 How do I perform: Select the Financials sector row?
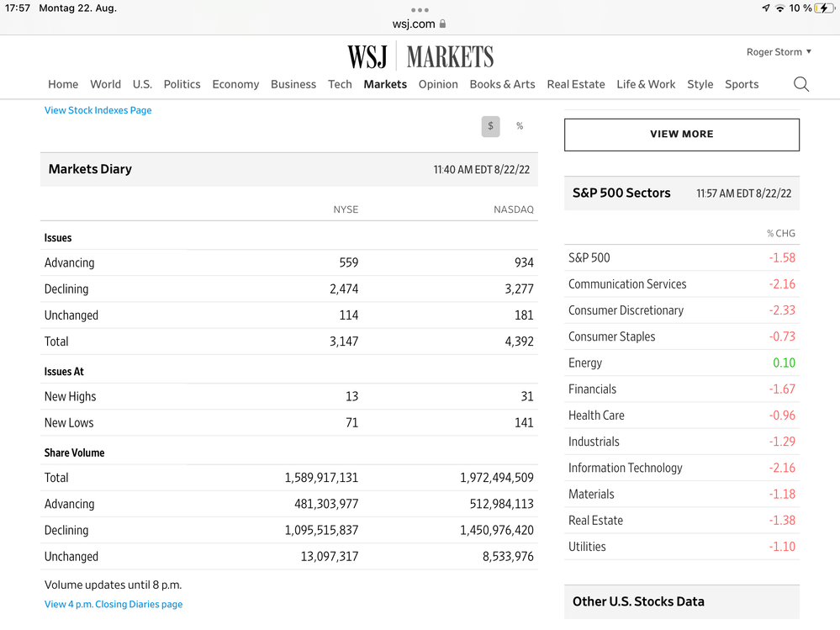(x=681, y=389)
